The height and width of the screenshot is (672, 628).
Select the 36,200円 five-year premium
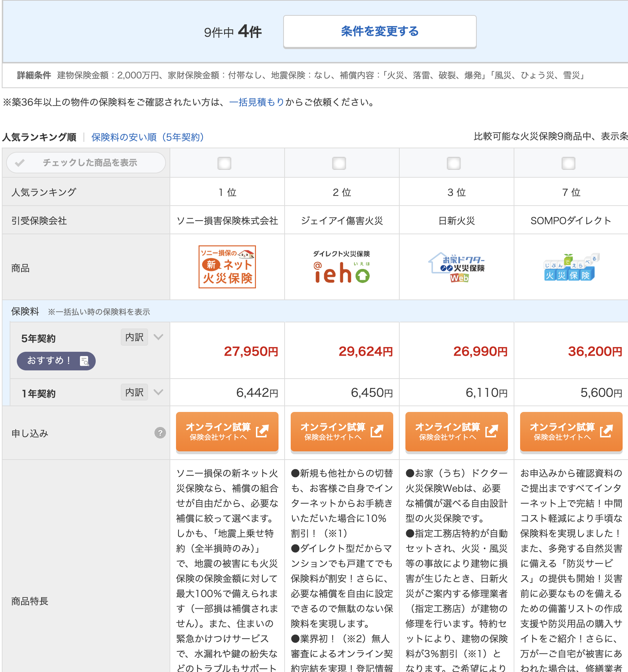click(x=595, y=351)
